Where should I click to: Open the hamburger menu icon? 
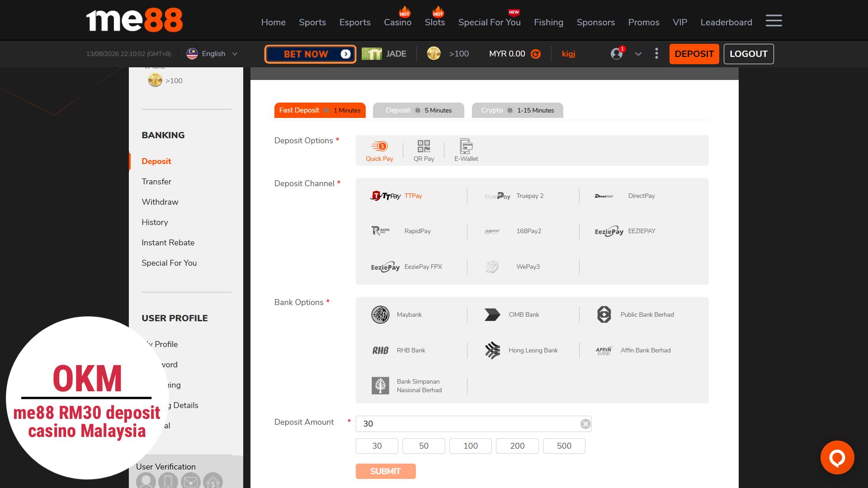click(774, 21)
